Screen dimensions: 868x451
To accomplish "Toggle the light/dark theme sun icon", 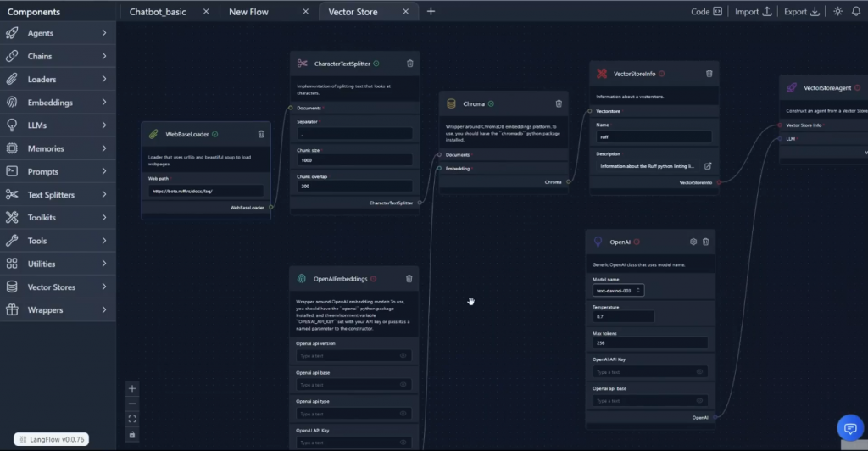I will tap(838, 11).
